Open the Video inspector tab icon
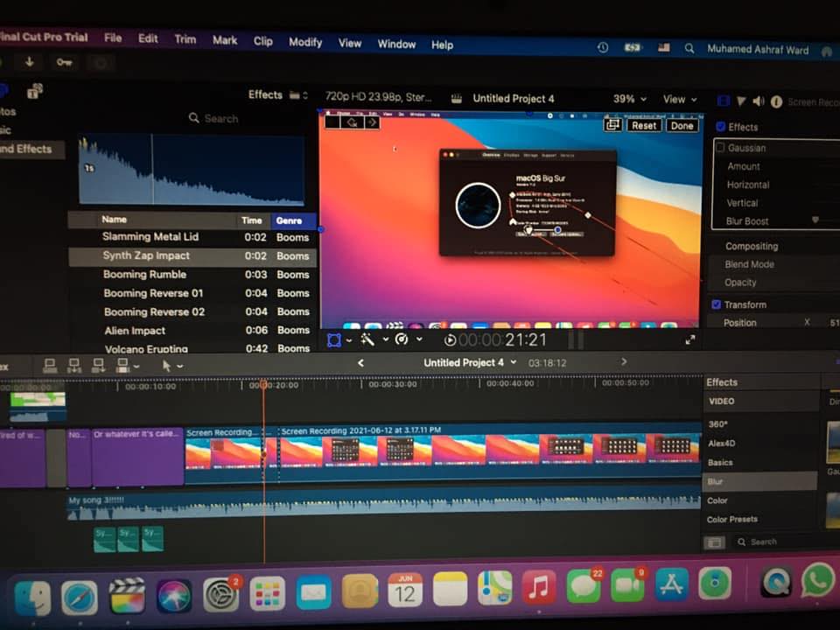The width and height of the screenshot is (840, 630). click(x=724, y=101)
